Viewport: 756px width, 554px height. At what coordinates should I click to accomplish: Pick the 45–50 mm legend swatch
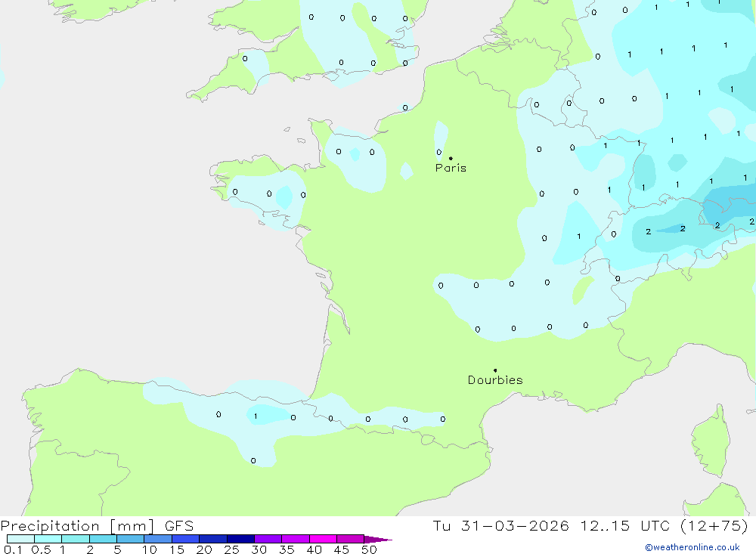tap(350, 539)
